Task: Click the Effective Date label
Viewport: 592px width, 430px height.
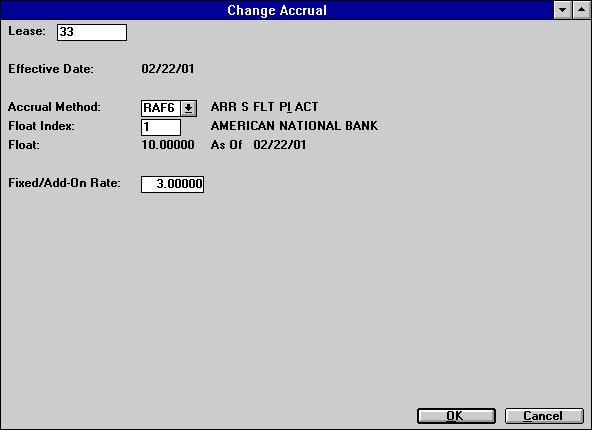Action: pyautogui.click(x=51, y=69)
